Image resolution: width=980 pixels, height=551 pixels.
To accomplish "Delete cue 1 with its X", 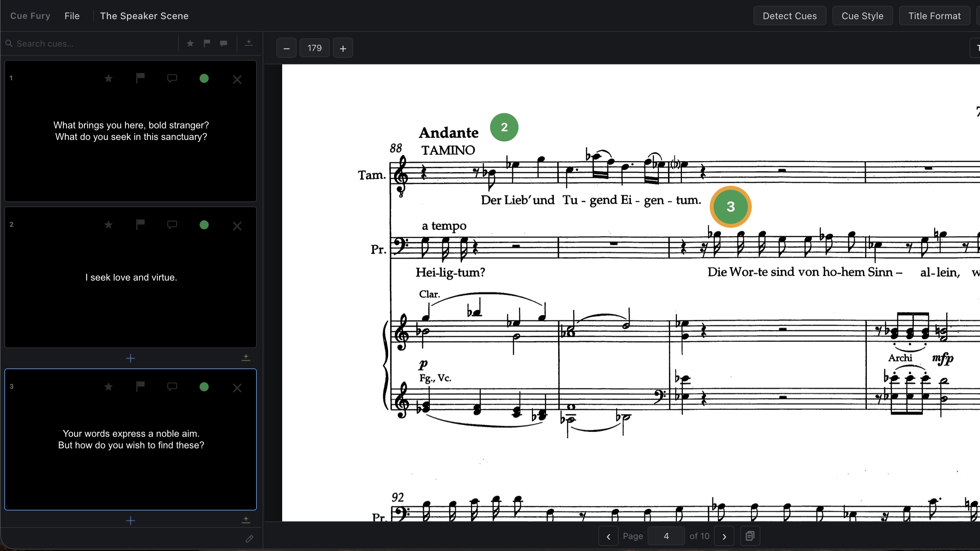I will coord(237,80).
